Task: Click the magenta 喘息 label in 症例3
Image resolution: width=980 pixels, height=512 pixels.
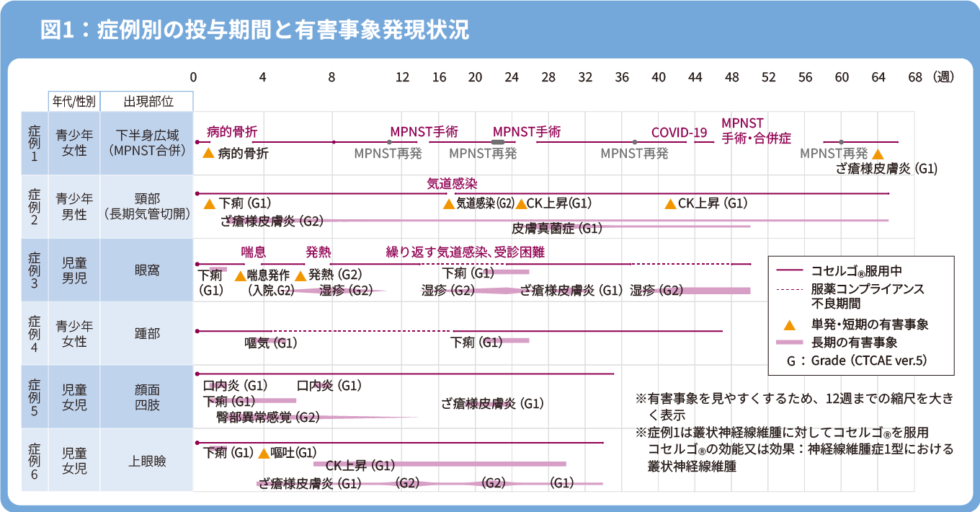Action: [254, 252]
